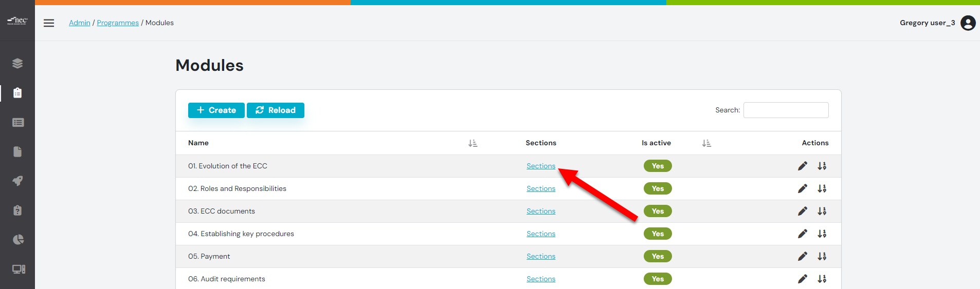Click the Sections column header

click(x=541, y=143)
